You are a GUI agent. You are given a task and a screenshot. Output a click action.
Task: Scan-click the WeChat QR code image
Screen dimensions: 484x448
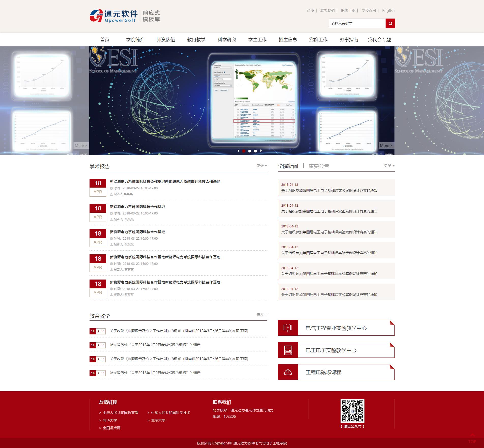(x=352, y=411)
